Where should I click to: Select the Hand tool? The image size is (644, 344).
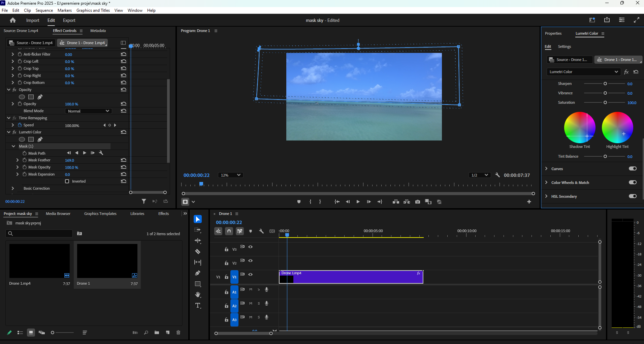[x=198, y=295]
